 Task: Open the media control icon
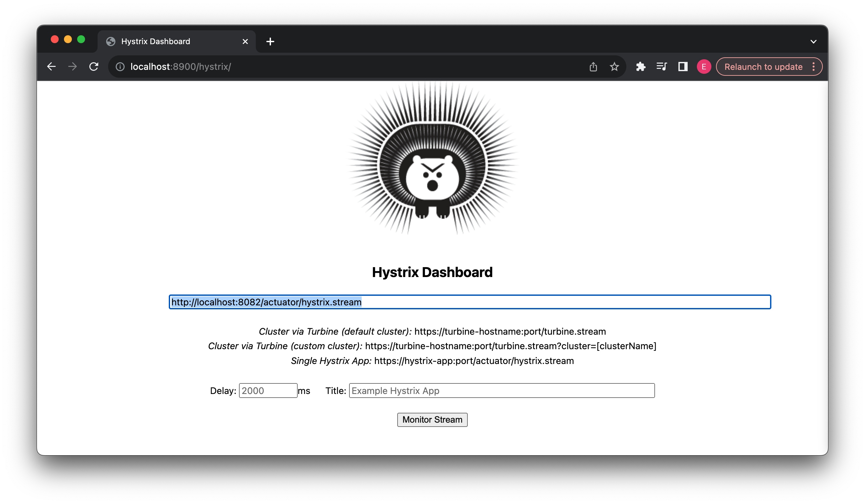(x=662, y=67)
